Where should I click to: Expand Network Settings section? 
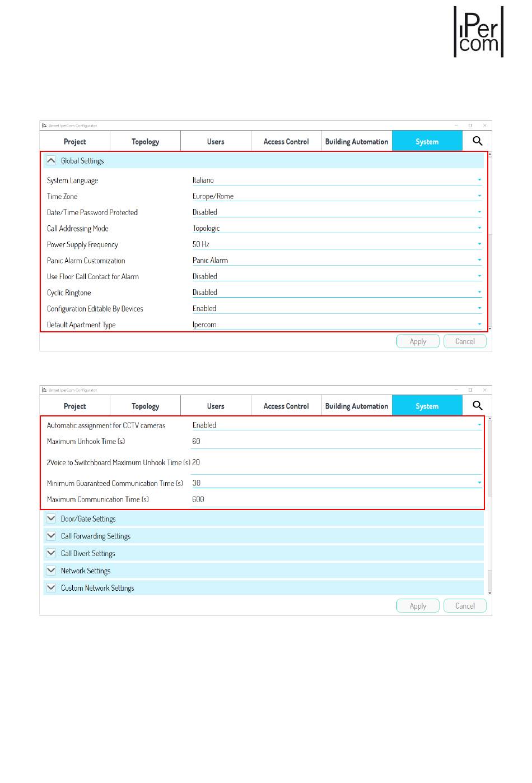point(51,571)
